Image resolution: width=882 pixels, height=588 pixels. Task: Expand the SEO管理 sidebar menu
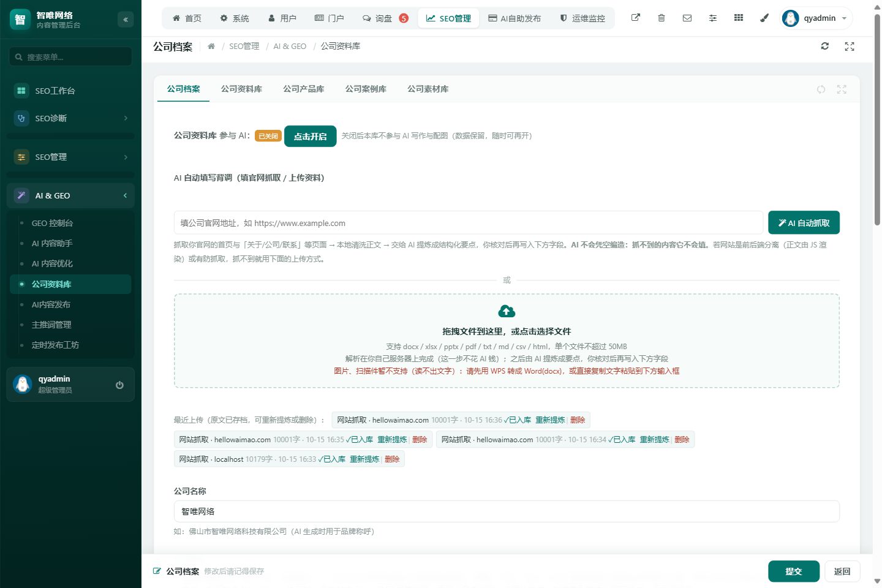70,157
